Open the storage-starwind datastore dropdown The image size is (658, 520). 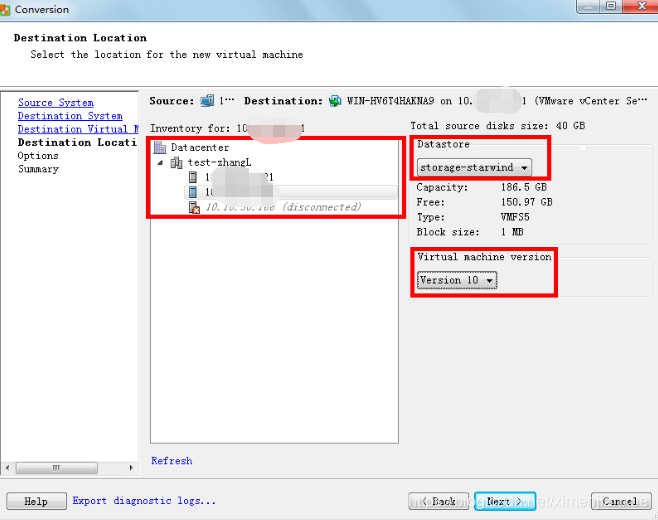[474, 167]
